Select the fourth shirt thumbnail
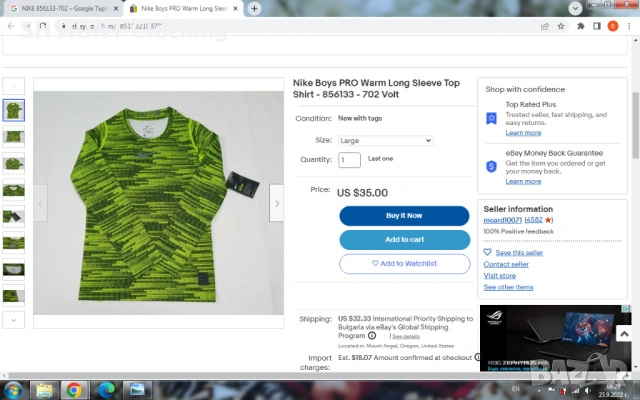Image resolution: width=640 pixels, height=400 pixels. pyautogui.click(x=13, y=190)
